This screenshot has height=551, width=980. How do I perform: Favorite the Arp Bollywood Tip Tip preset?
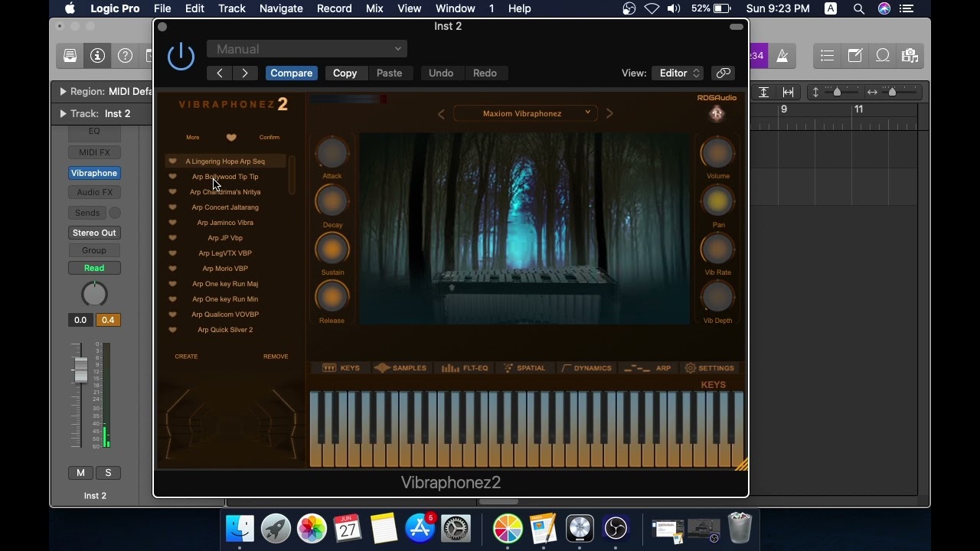[x=172, y=177]
